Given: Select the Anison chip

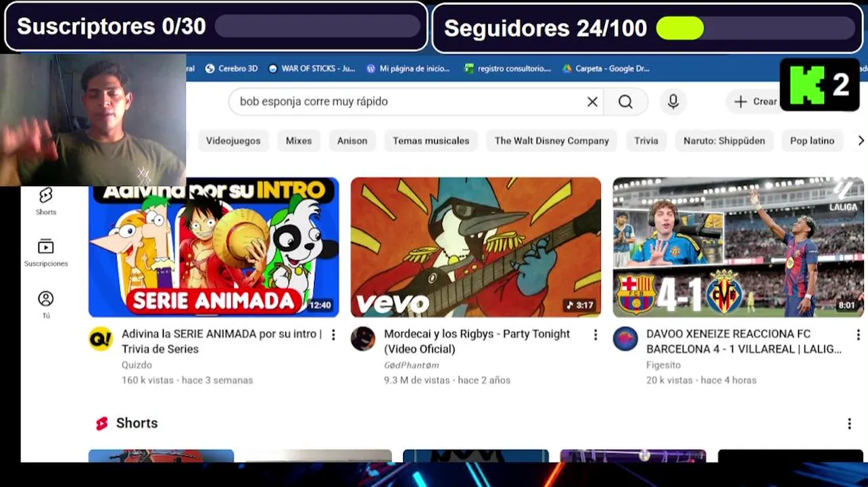Looking at the screenshot, I should pos(352,141).
